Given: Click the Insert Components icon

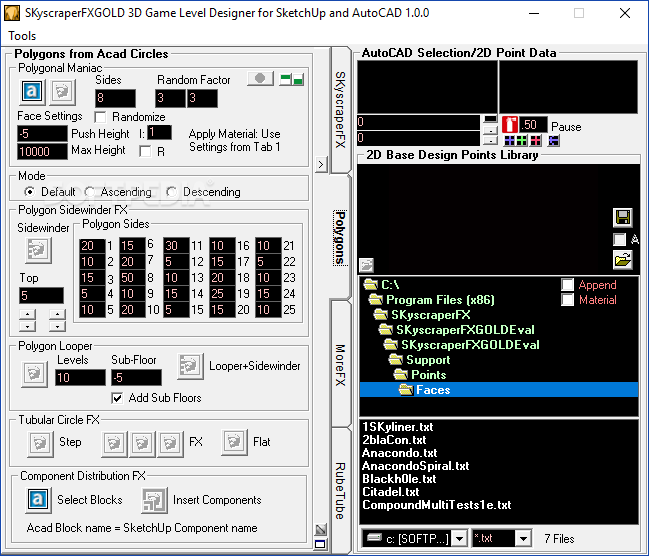Looking at the screenshot, I should tap(154, 500).
